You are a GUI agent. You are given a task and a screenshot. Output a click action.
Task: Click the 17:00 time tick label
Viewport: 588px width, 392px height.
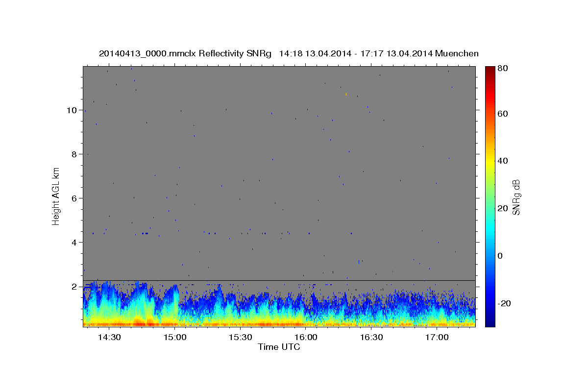pos(437,338)
